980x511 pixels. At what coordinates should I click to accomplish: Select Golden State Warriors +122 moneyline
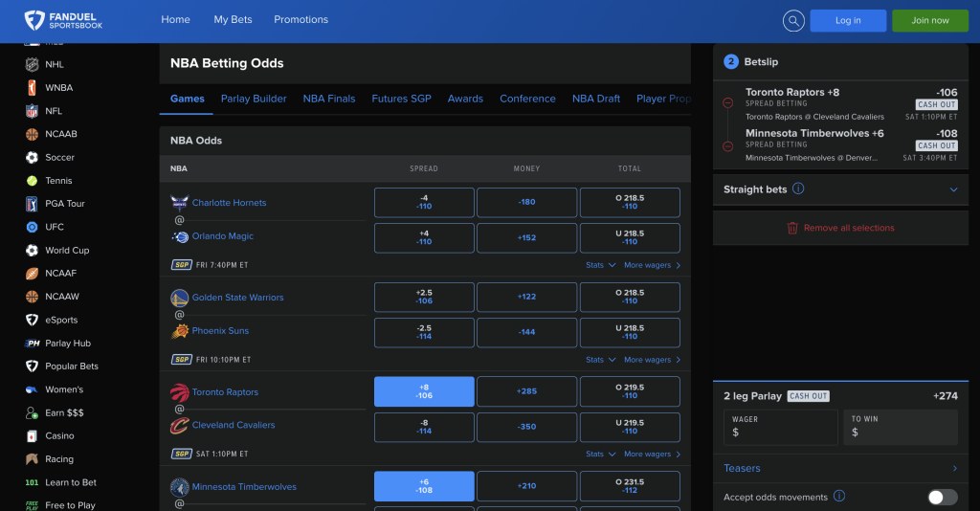[526, 297]
